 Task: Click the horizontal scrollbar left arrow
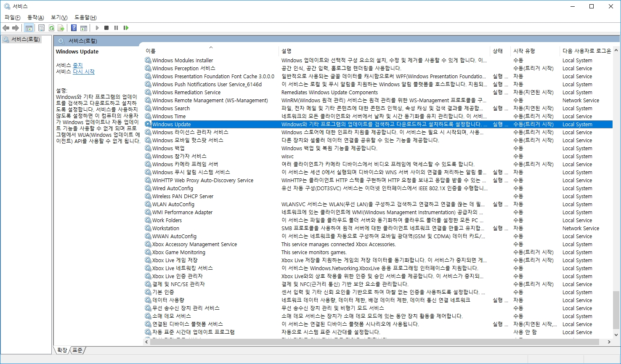pos(146,342)
